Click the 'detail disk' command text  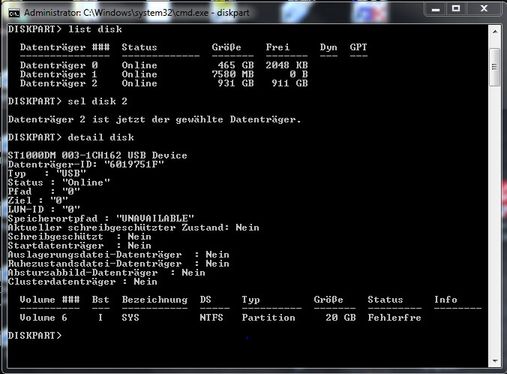(x=101, y=137)
